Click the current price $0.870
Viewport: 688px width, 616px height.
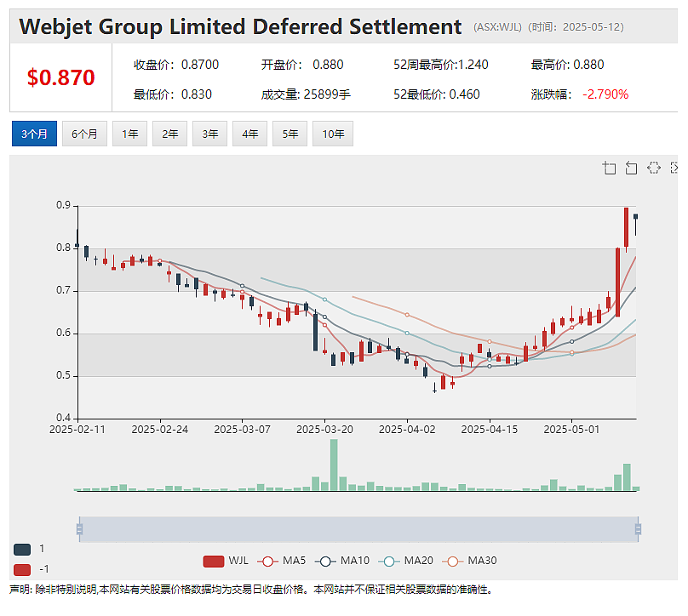[x=61, y=77]
